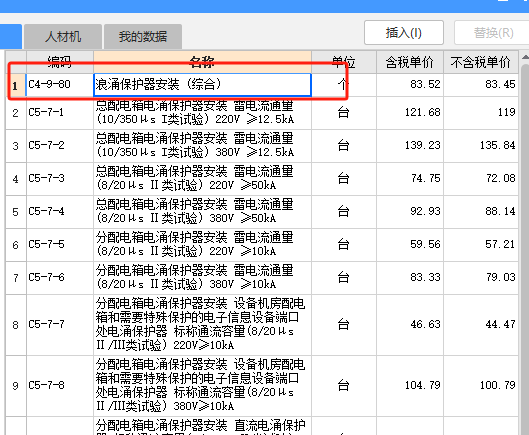Select code cell C5-7-3
The height and width of the screenshot is (435, 529).
[60, 179]
